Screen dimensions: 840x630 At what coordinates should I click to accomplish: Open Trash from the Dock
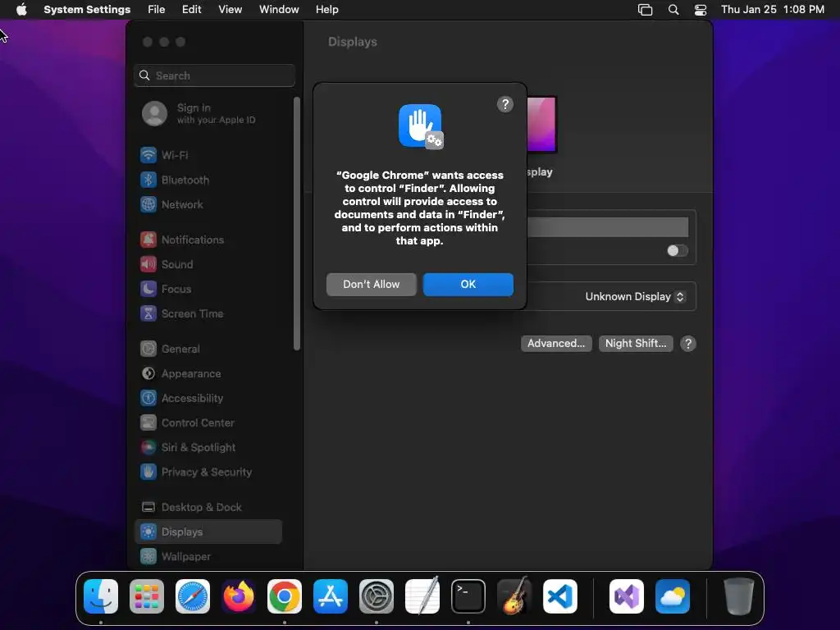click(x=739, y=596)
